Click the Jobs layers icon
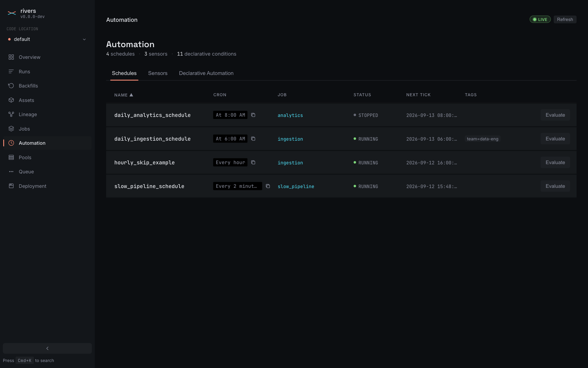This screenshot has height=368, width=588. [11, 129]
